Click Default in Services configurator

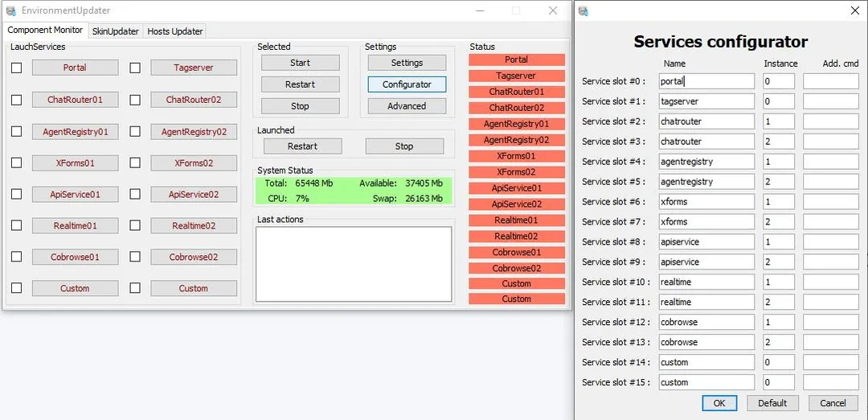(773, 403)
